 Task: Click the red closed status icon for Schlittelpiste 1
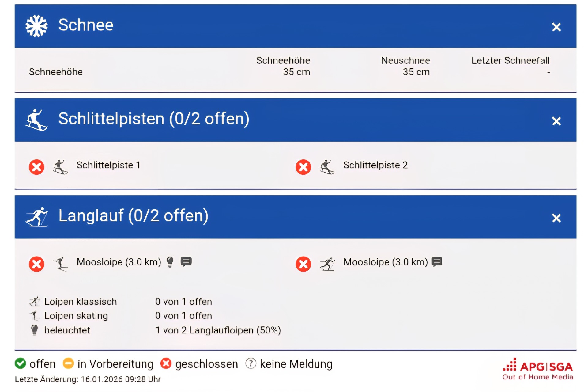(36, 167)
